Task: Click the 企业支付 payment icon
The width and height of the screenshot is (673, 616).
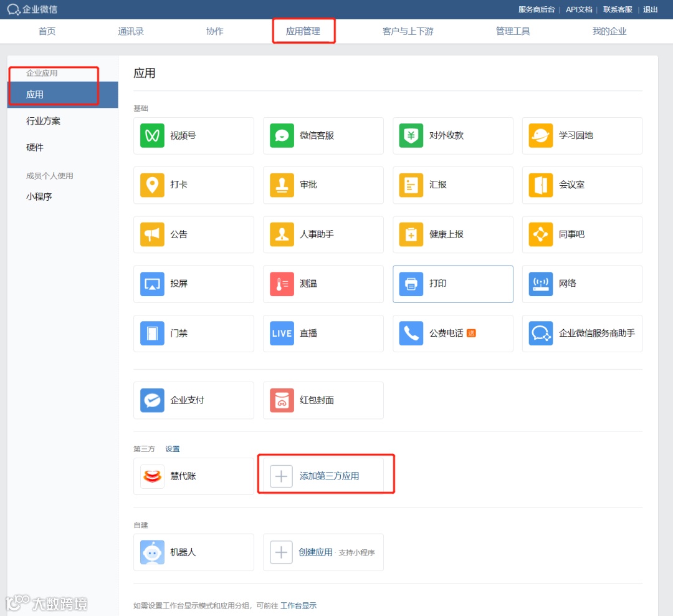Action: 152,400
